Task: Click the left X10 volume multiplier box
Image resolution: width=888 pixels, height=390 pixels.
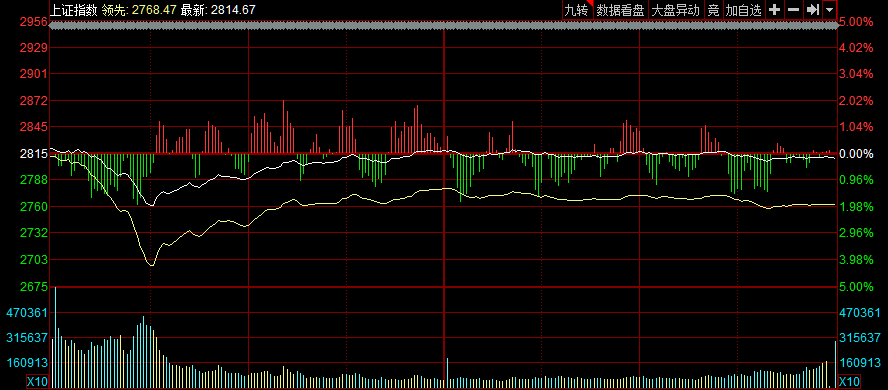Action: pyautogui.click(x=37, y=381)
